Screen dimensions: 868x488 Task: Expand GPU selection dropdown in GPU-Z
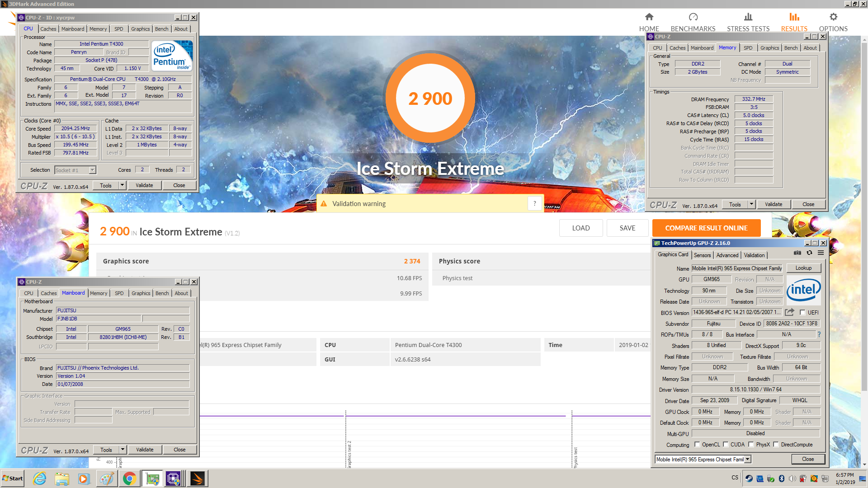(748, 459)
